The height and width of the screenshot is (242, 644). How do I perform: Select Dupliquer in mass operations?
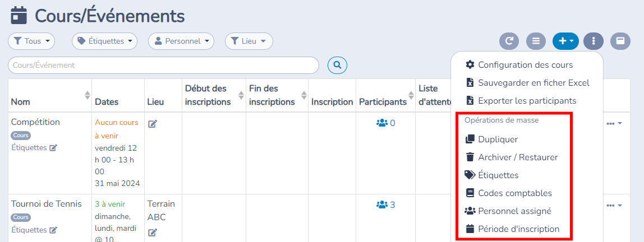tap(491, 139)
